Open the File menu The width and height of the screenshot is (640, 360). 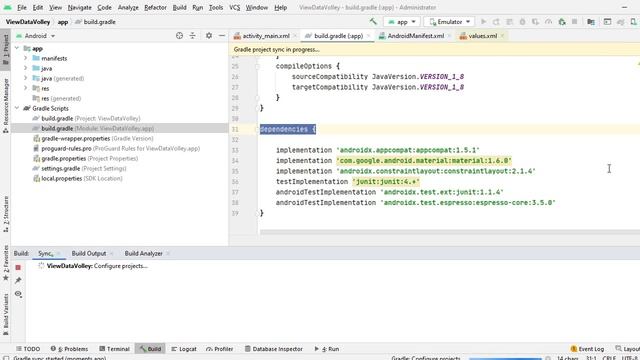pyautogui.click(x=22, y=7)
